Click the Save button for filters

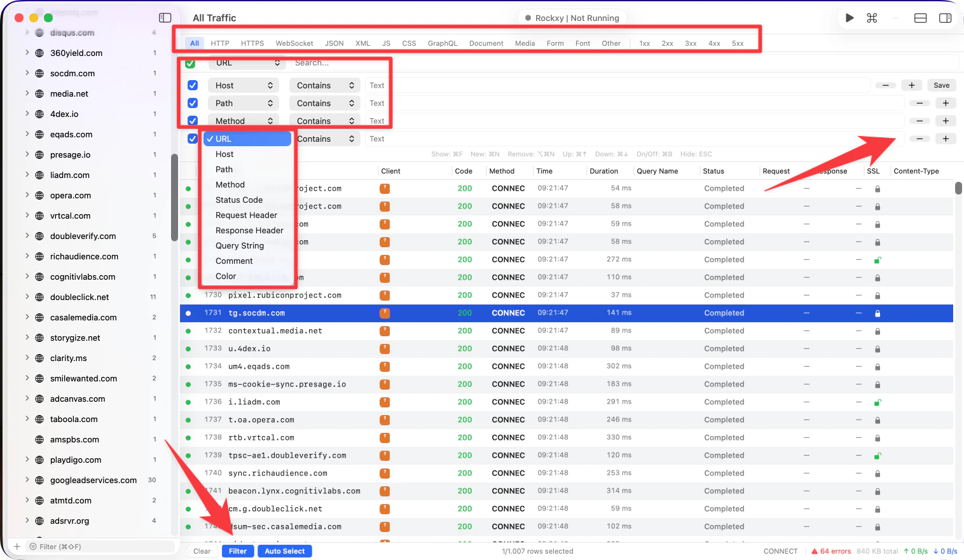942,85
